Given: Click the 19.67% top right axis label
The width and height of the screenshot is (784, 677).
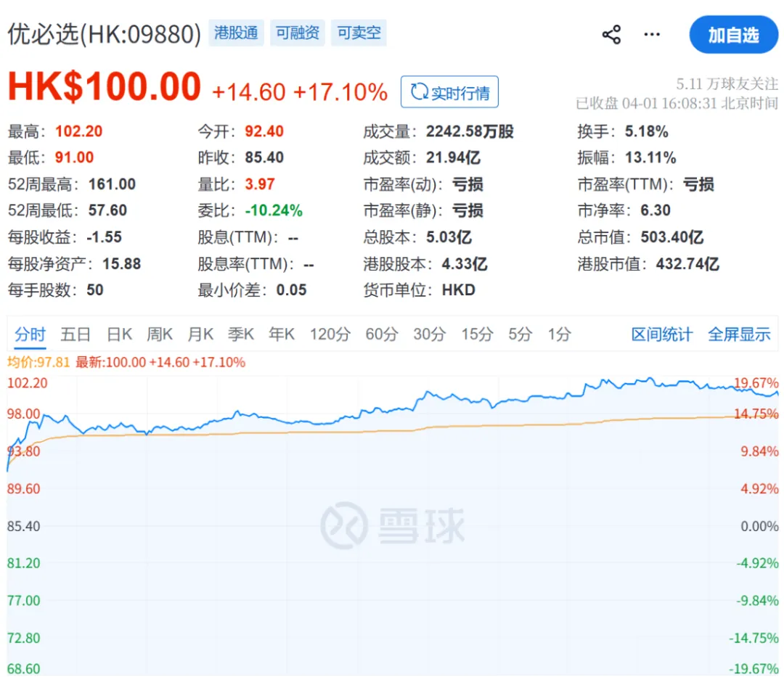Looking at the screenshot, I should [x=756, y=382].
